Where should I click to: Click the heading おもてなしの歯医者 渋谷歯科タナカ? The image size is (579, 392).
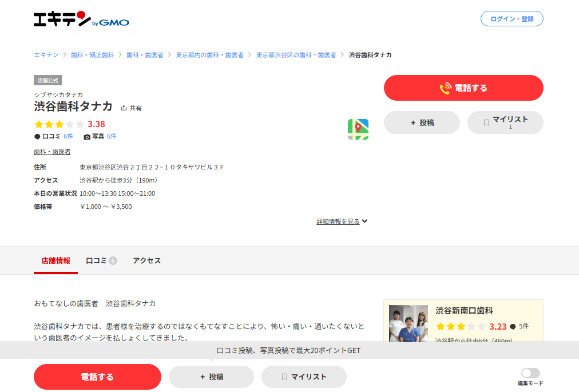95,304
